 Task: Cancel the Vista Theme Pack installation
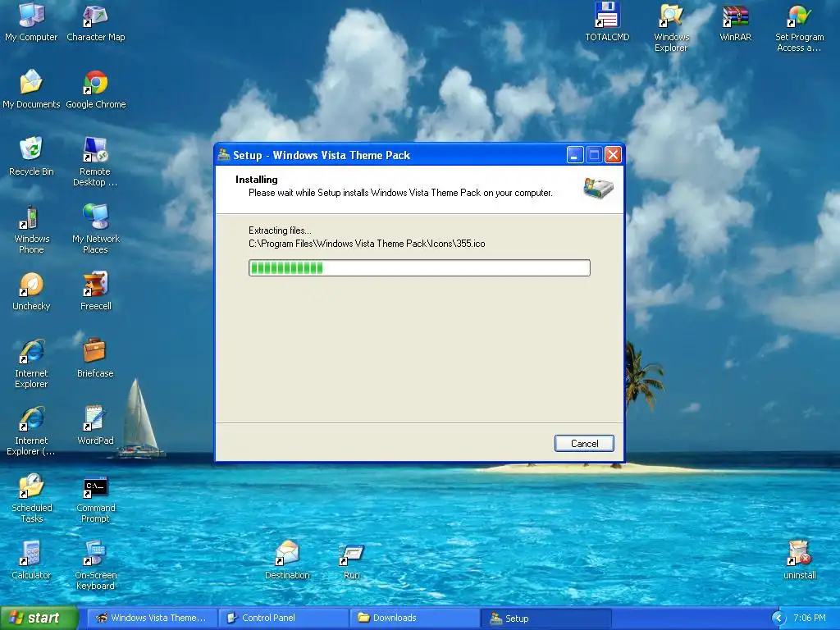click(x=584, y=444)
